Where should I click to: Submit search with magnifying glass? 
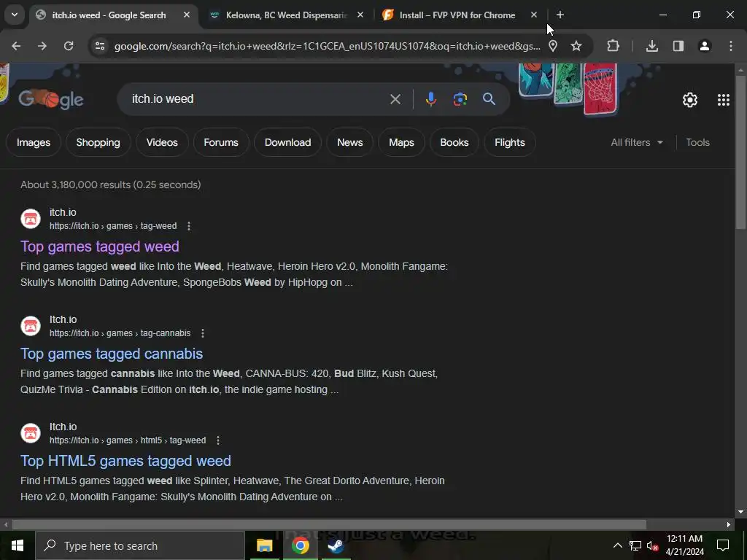point(489,99)
